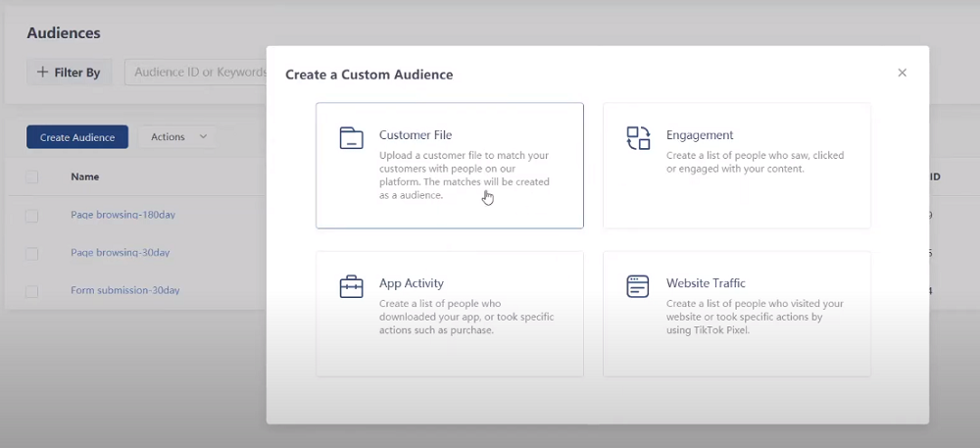Viewport: 980px width, 448px height.
Task: Click the Actions dropdown chevron arrow
Action: point(203,137)
